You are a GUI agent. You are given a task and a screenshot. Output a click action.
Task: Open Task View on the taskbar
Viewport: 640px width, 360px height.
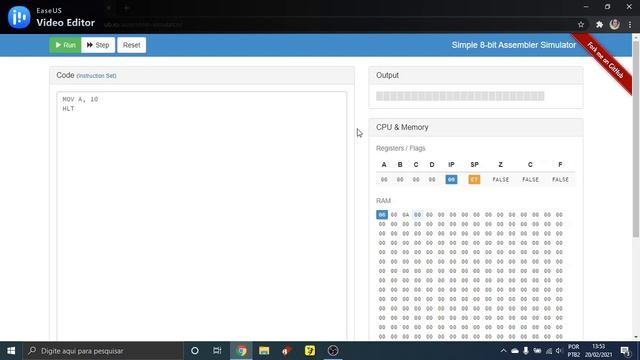[217, 351]
